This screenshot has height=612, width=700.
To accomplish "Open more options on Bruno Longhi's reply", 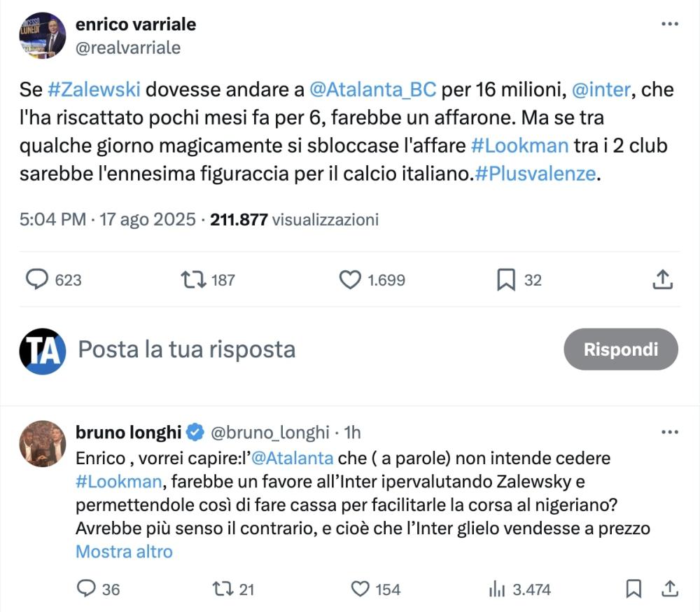I will click(670, 433).
